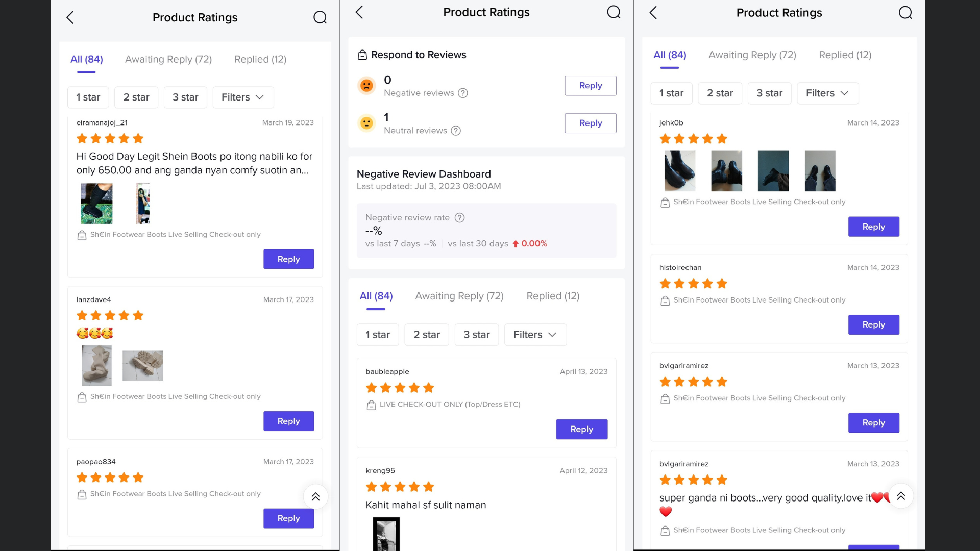The width and height of the screenshot is (980, 551).
Task: Expand the Filters dropdown in the left panel
Action: (x=243, y=97)
